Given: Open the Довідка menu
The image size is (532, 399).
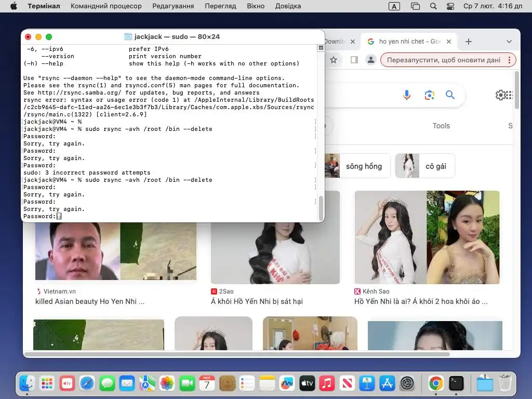Looking at the screenshot, I should click(288, 6).
